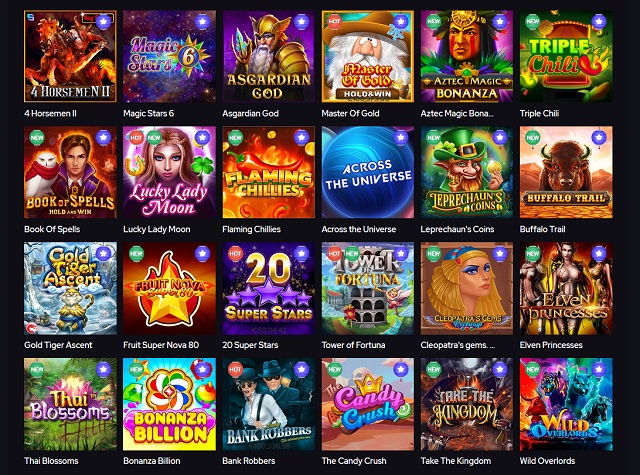Click the star icon on Fruit Super Nova 80
640x475 pixels.
(202, 253)
